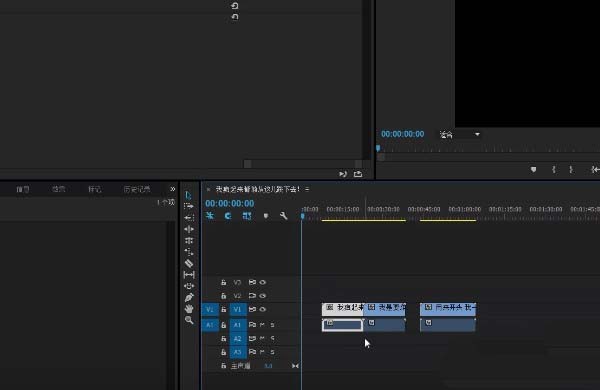Click Mark Out brace button

[x=571, y=169]
